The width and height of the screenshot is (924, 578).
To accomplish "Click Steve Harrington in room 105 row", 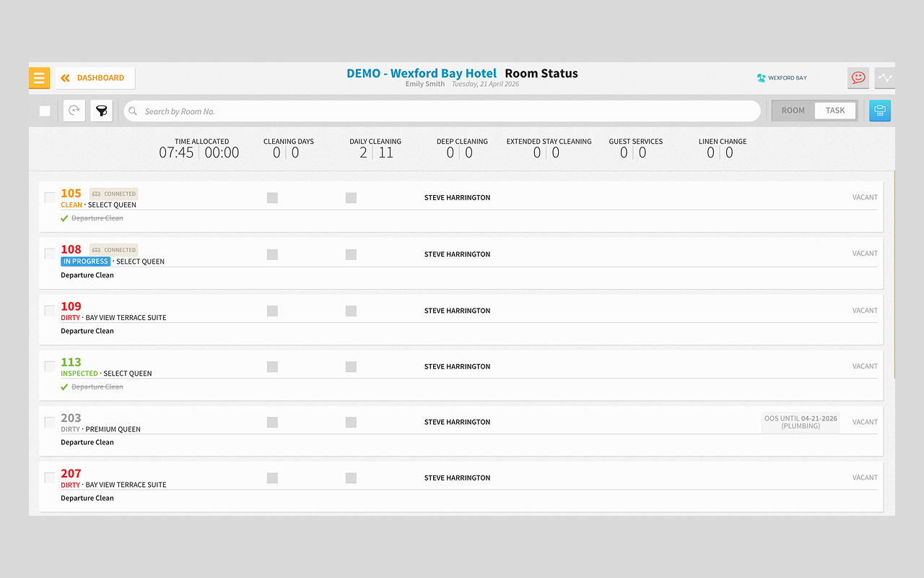I will [457, 197].
